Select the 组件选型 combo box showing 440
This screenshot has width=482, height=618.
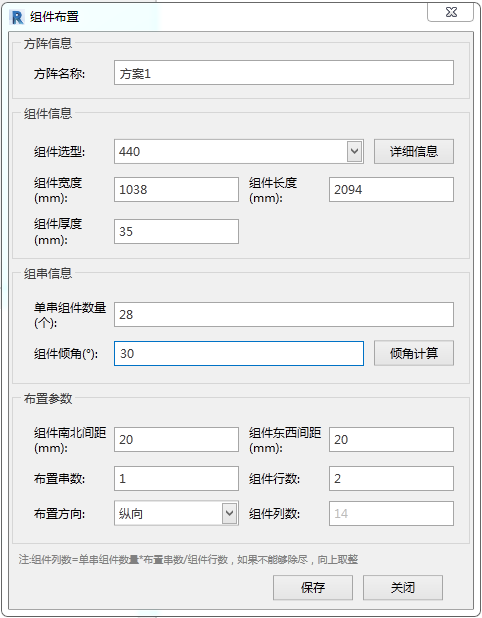click(x=239, y=151)
